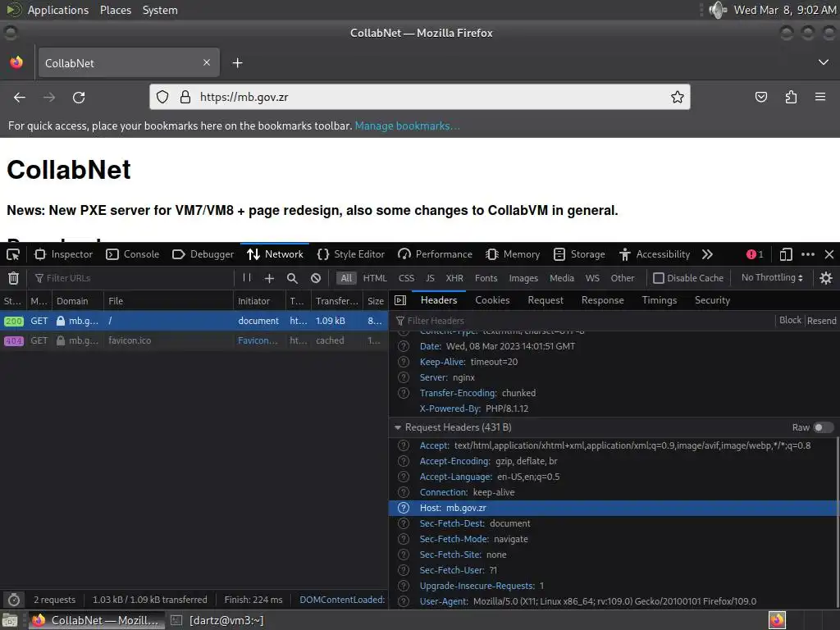This screenshot has height=630, width=840.
Task: Open request blocking icon
Action: tap(316, 278)
